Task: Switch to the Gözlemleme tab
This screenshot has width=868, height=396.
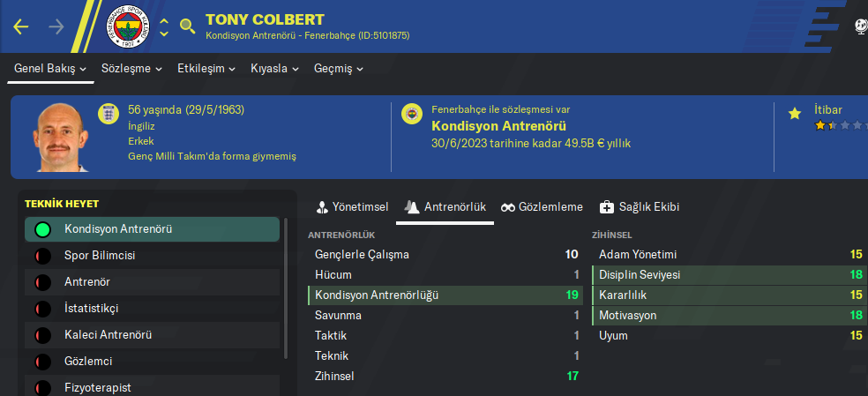Action: 542,207
